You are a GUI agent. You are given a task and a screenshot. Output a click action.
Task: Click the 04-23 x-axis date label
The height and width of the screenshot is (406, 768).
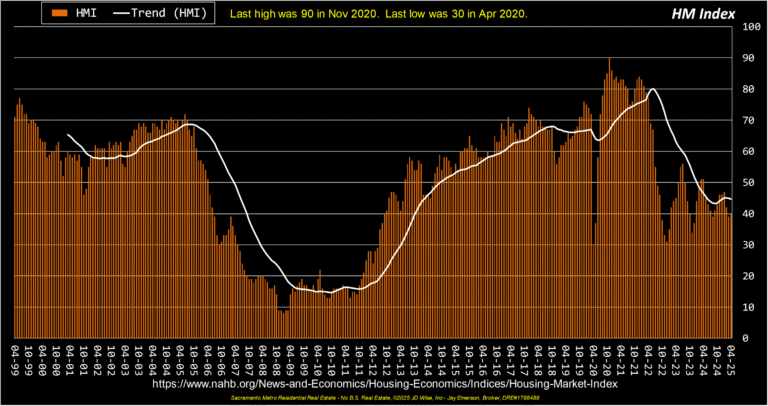point(676,359)
